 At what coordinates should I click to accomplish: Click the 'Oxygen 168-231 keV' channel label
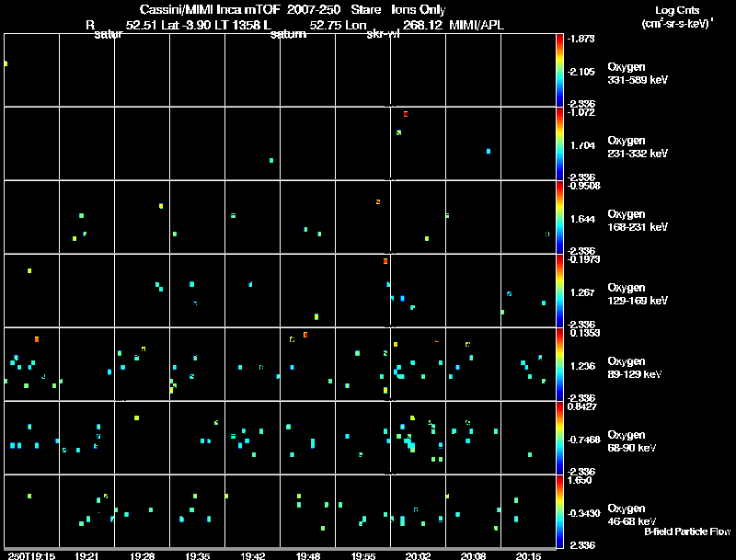point(638,221)
